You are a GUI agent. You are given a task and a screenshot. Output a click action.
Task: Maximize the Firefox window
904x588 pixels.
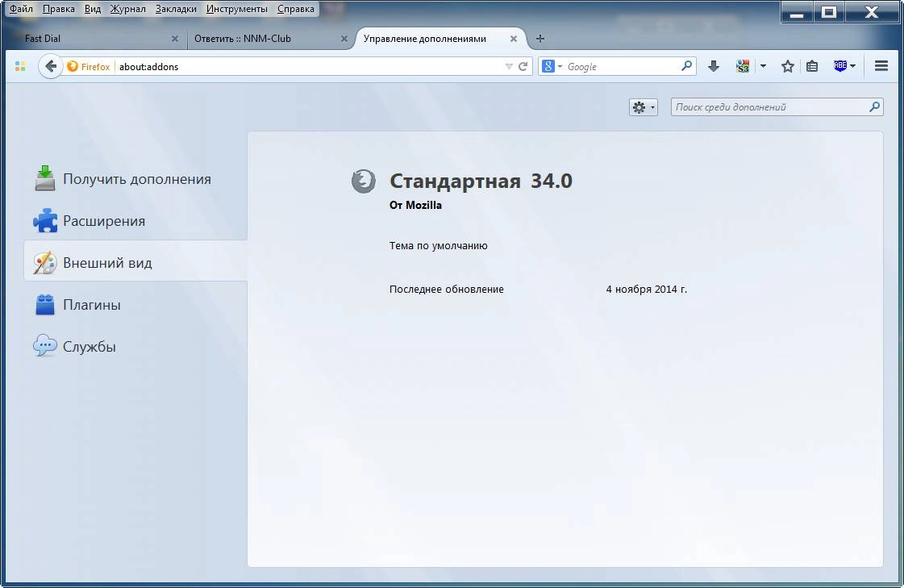828,11
